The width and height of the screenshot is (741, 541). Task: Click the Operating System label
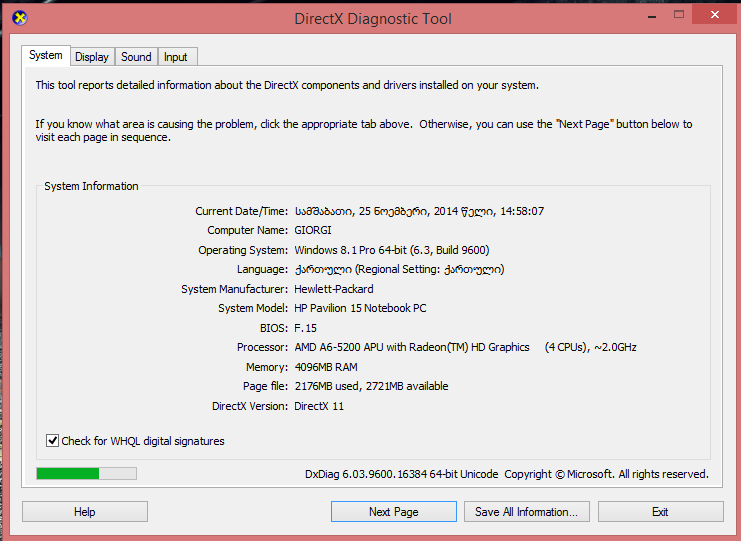tap(243, 250)
